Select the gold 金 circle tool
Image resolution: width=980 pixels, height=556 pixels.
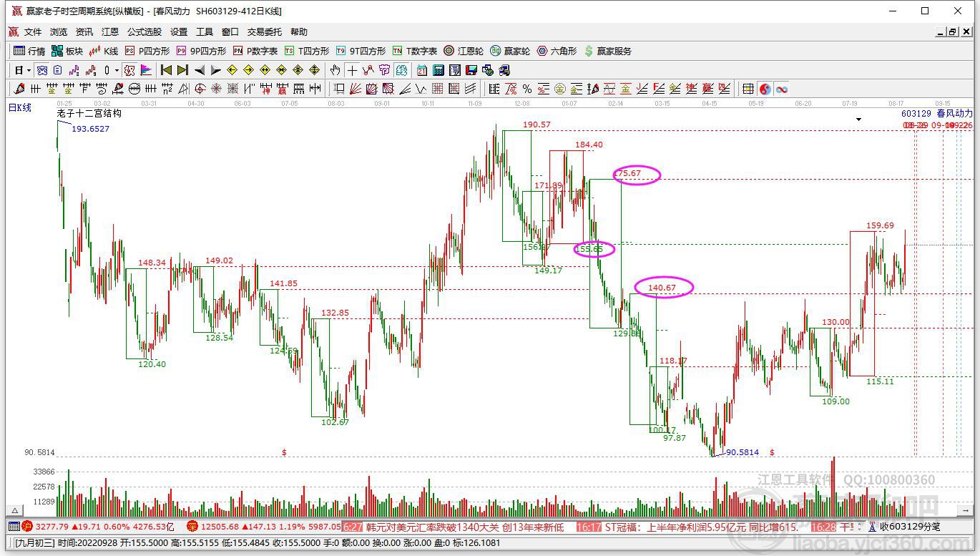click(559, 89)
